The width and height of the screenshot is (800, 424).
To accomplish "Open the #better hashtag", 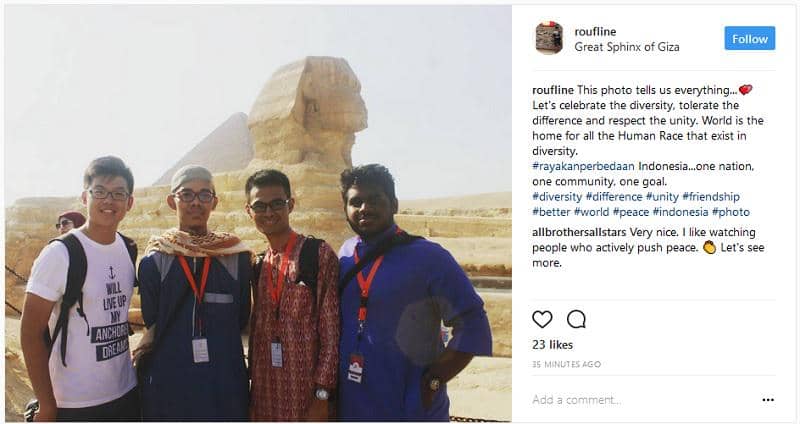I will point(551,212).
